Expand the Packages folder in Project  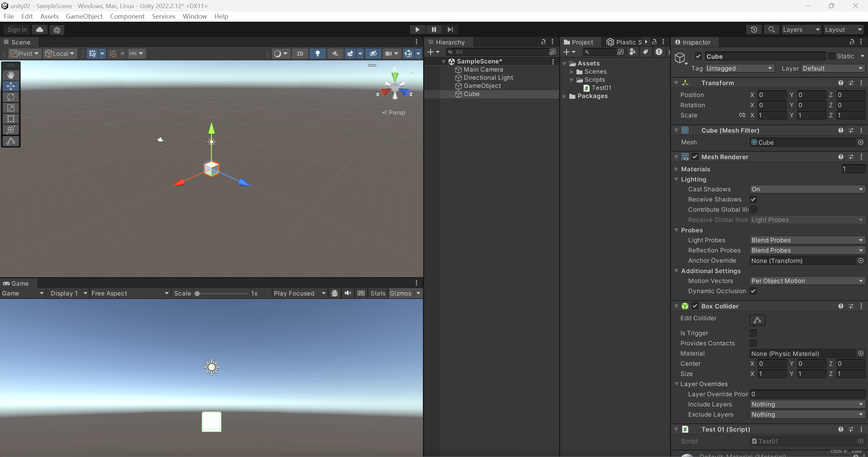click(564, 96)
